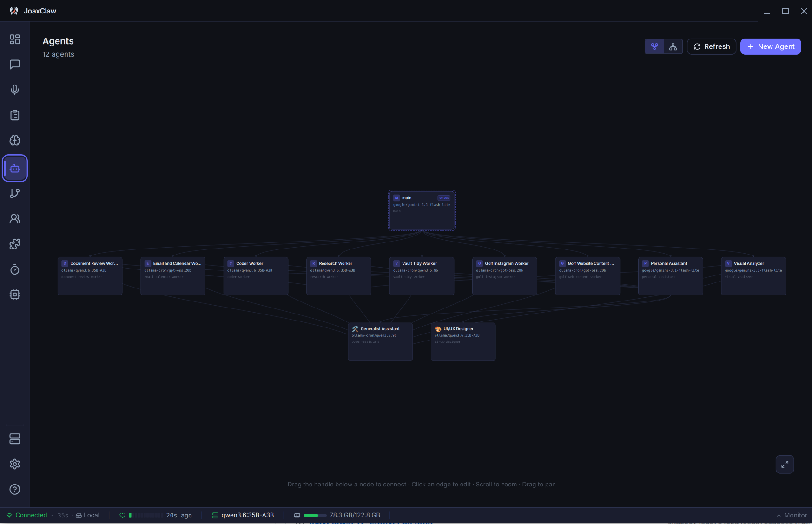
Task: Open the chat bubble icon in sidebar
Action: 15,65
